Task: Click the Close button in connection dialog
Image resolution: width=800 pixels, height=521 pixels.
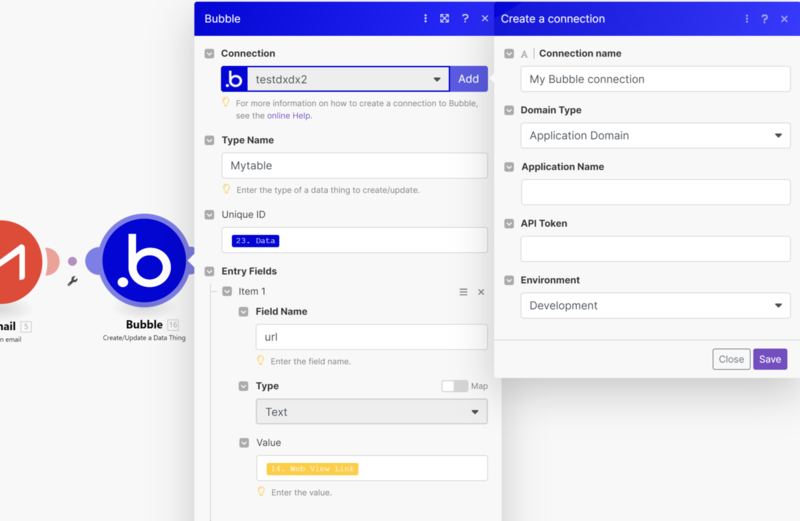Action: click(731, 359)
